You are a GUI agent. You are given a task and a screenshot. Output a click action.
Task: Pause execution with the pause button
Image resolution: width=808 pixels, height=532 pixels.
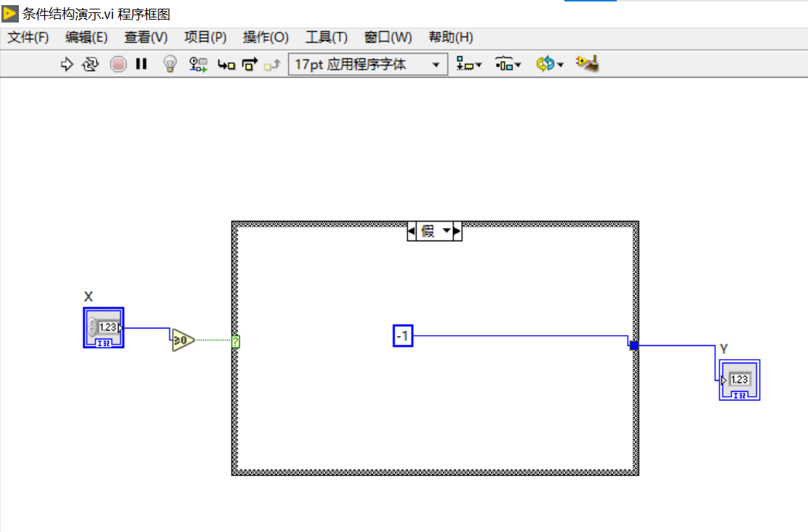coord(141,64)
